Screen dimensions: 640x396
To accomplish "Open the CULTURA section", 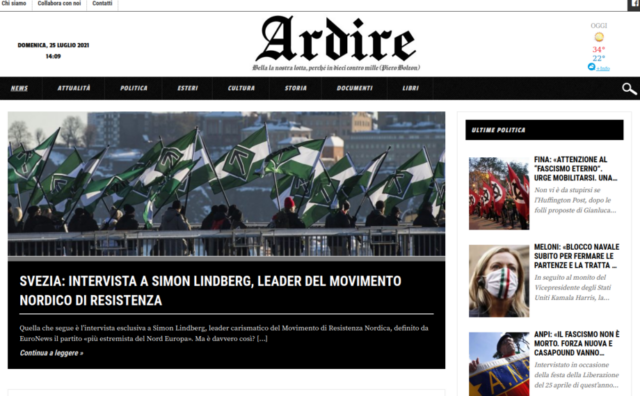I will (x=241, y=88).
